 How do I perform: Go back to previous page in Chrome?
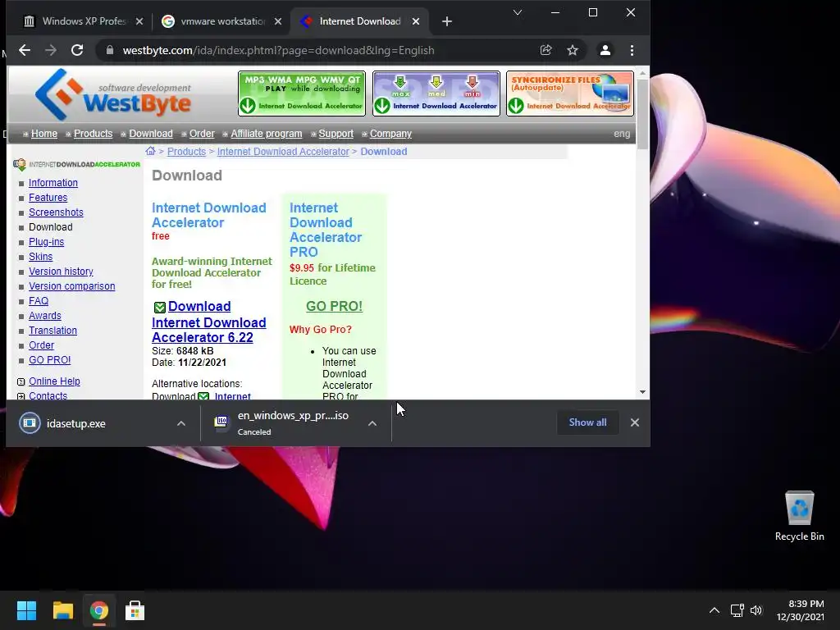(25, 50)
